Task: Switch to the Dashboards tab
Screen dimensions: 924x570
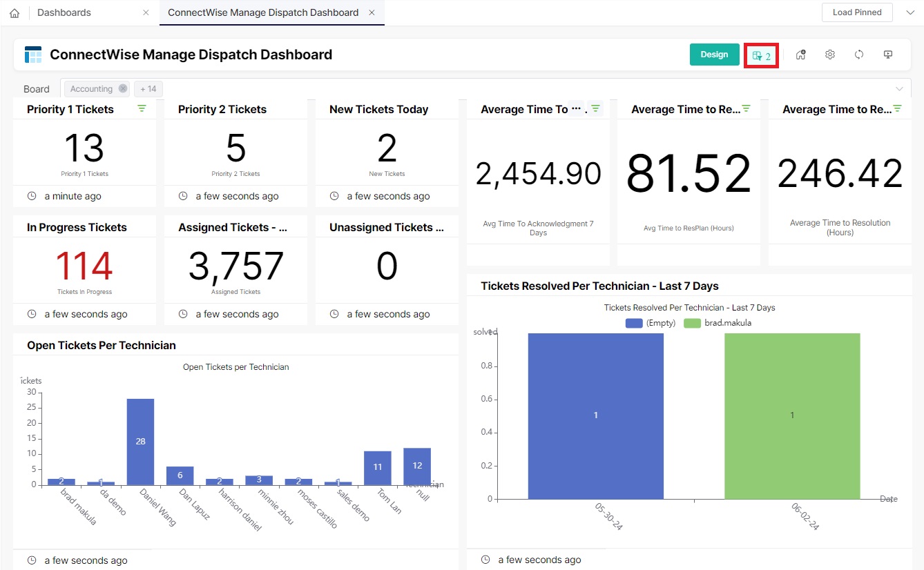Action: tap(64, 12)
